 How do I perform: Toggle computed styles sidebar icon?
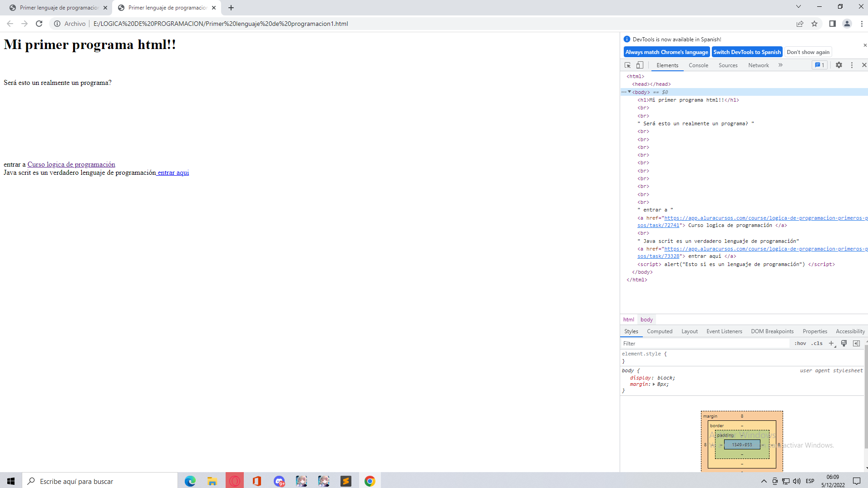click(x=856, y=344)
